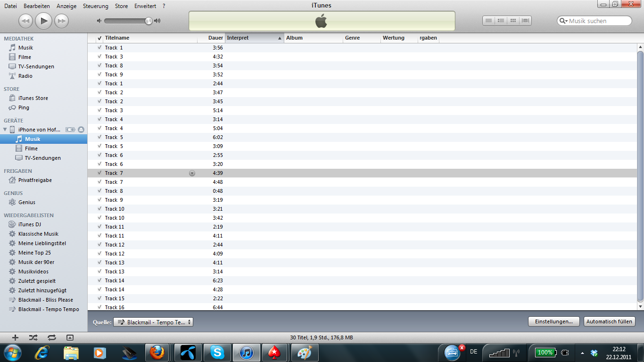Screen dimensions: 644x362
Task: Open the arrow menu on the Track 7 4:39 row
Action: 192,173
